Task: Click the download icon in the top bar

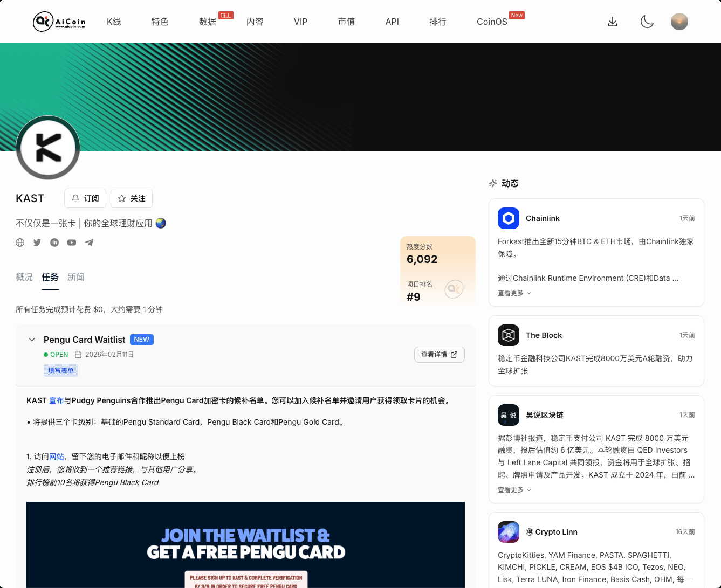Action: point(612,22)
